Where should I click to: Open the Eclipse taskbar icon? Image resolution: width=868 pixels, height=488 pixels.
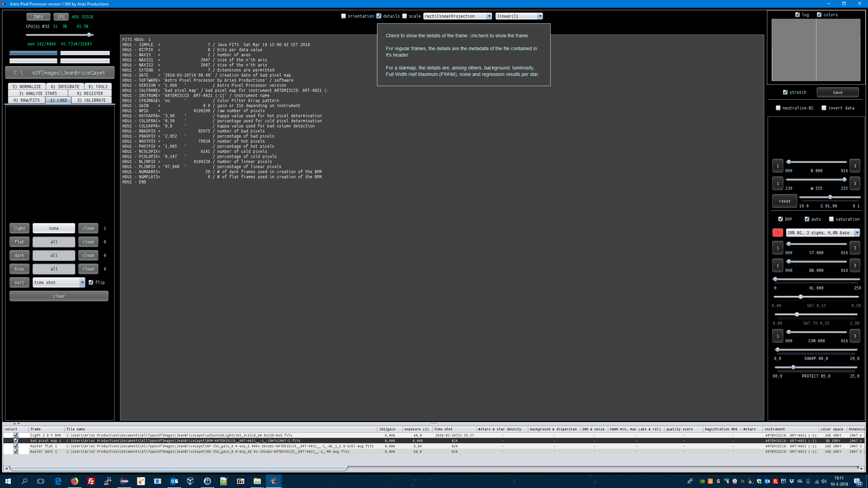(x=124, y=481)
